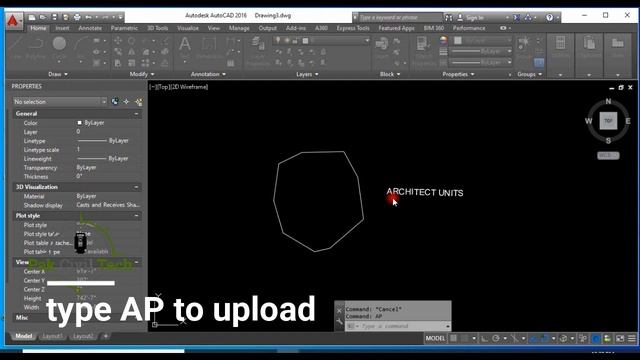Viewport: 640px width, 360px height.
Task: Click the [2D Wireframe] visual style control
Action: tap(189, 87)
